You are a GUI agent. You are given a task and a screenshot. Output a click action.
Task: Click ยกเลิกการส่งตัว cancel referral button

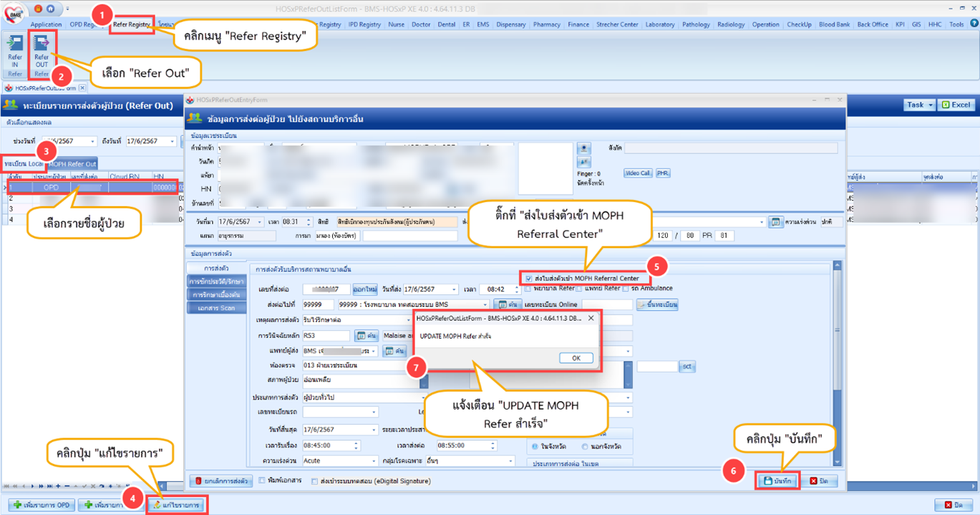coord(220,481)
